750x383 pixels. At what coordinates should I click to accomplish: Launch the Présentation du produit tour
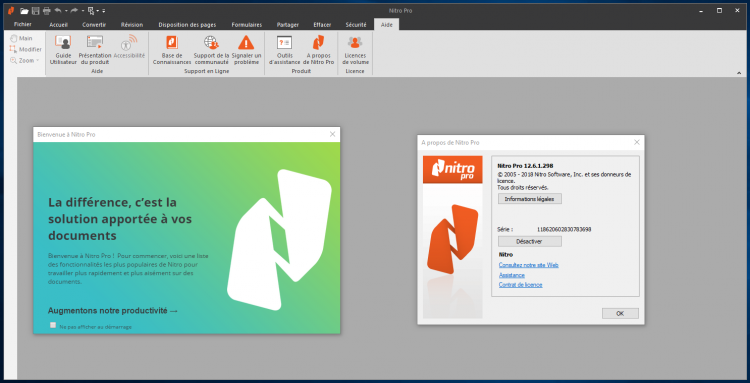coord(95,50)
